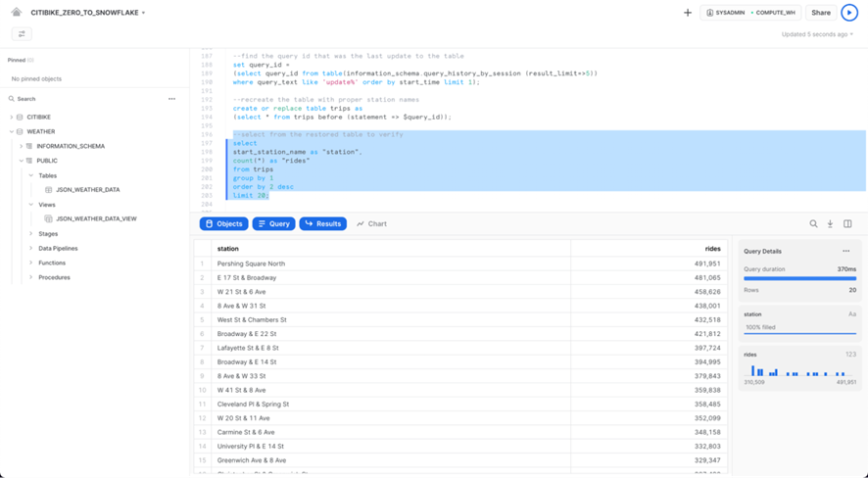Open object browser three-dot menu
The image size is (868, 478).
pos(171,99)
